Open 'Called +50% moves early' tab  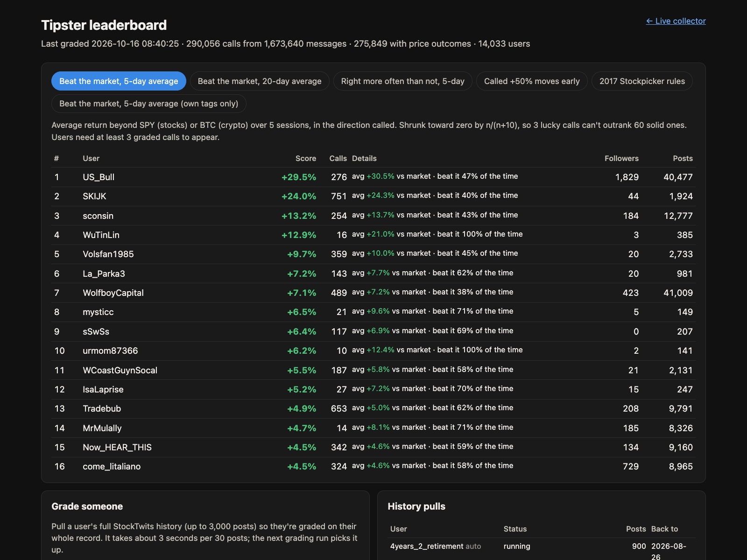[x=532, y=81]
